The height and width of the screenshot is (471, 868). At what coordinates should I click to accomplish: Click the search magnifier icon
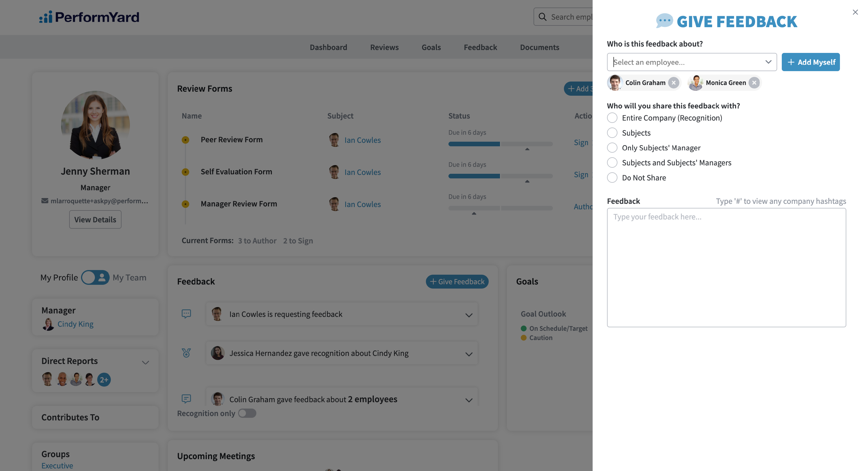pos(542,17)
